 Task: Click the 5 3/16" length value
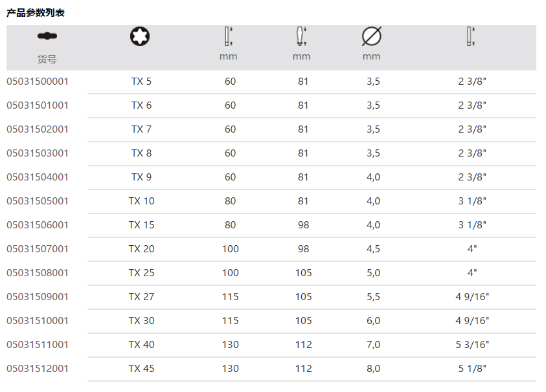pyautogui.click(x=472, y=345)
